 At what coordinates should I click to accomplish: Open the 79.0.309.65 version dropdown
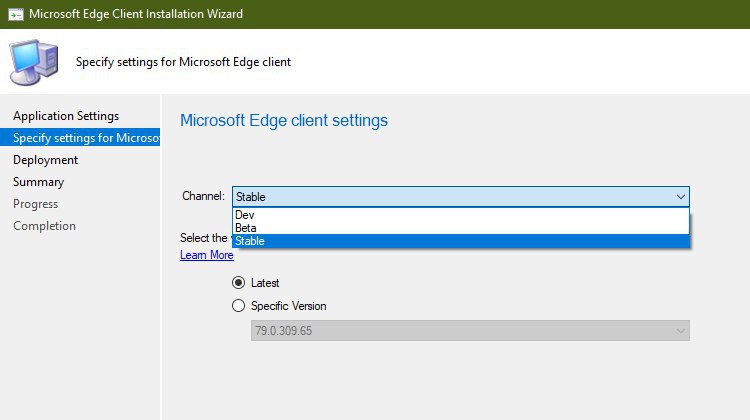pyautogui.click(x=470, y=331)
